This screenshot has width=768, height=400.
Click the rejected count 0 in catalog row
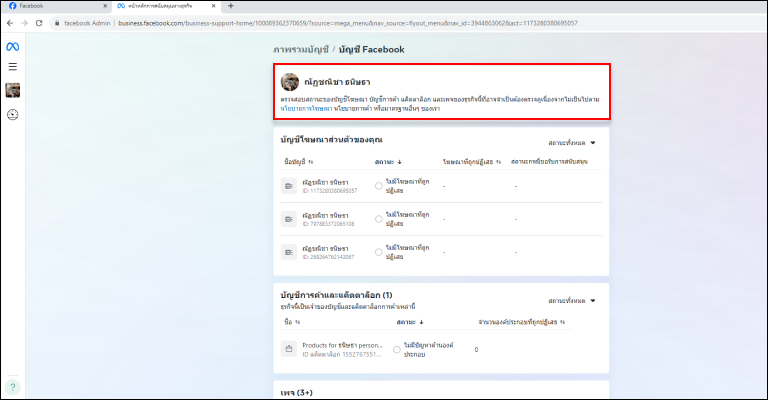(476, 350)
